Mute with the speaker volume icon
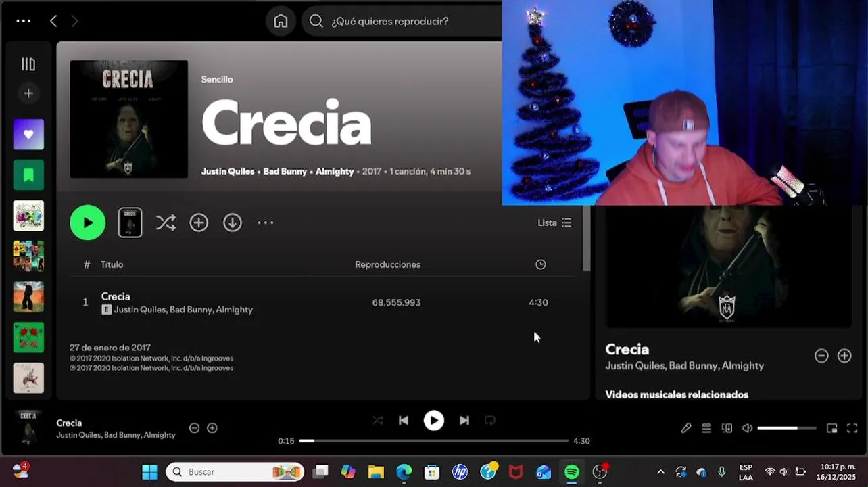The image size is (868, 487). [747, 428]
